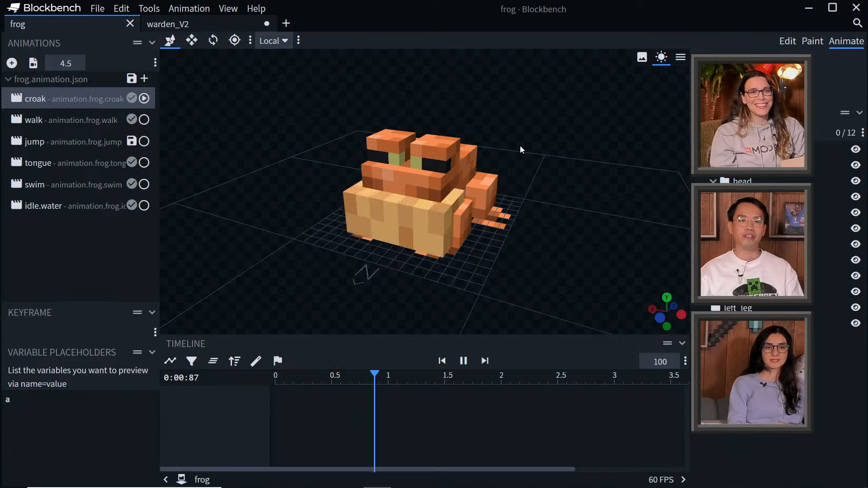Pause the timeline playback
The image size is (868, 488).
click(x=463, y=361)
